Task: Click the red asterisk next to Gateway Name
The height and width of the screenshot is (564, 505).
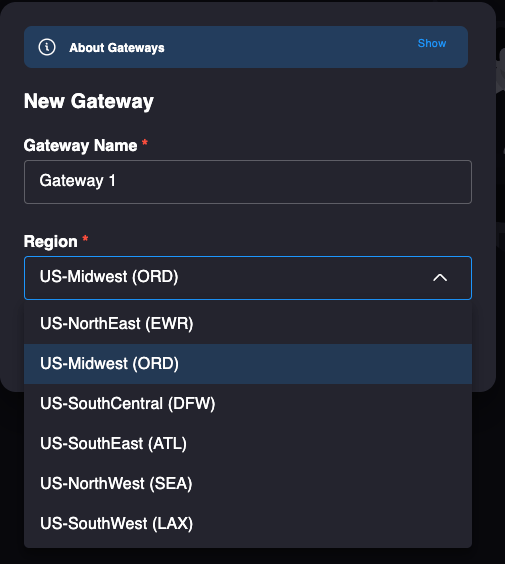Action: tap(145, 143)
